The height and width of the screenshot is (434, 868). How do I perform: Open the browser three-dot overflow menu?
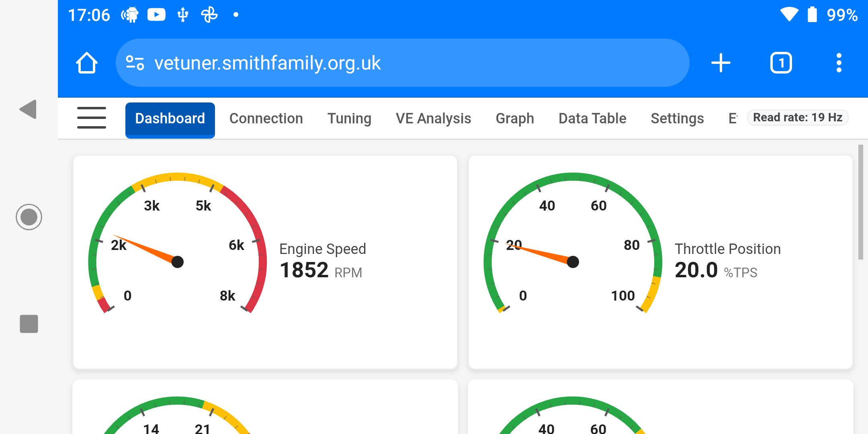pyautogui.click(x=839, y=63)
